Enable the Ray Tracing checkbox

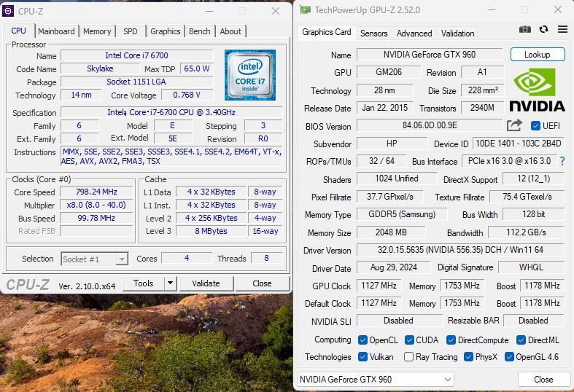408,356
